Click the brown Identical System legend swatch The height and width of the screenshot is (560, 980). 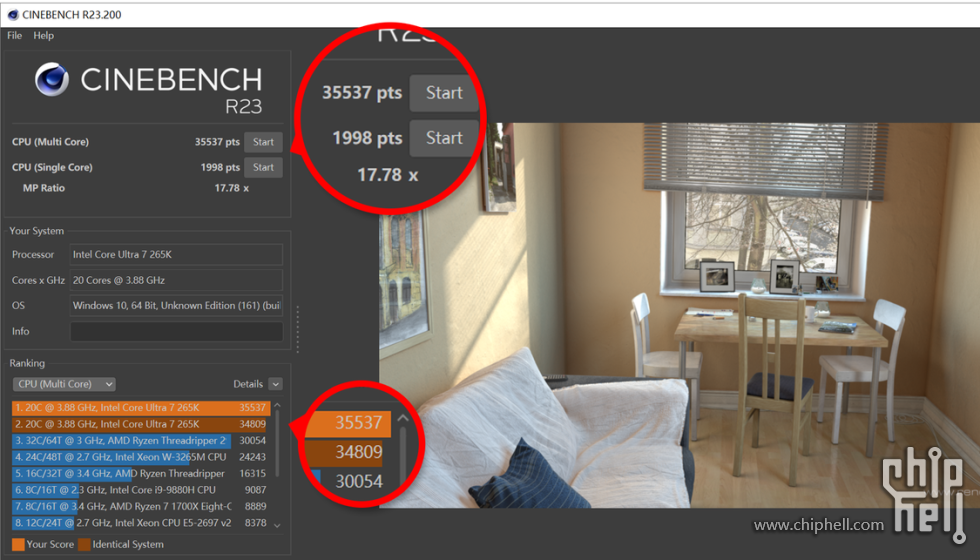pyautogui.click(x=84, y=544)
